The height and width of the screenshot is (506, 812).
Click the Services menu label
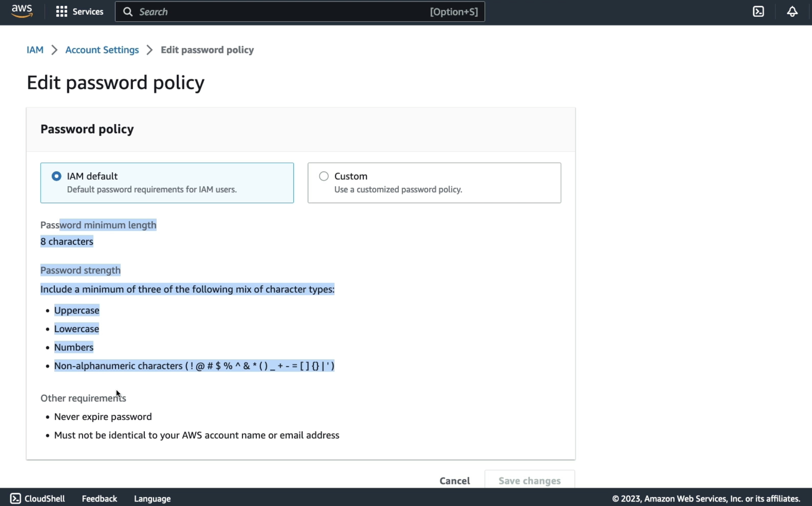pyautogui.click(x=88, y=11)
